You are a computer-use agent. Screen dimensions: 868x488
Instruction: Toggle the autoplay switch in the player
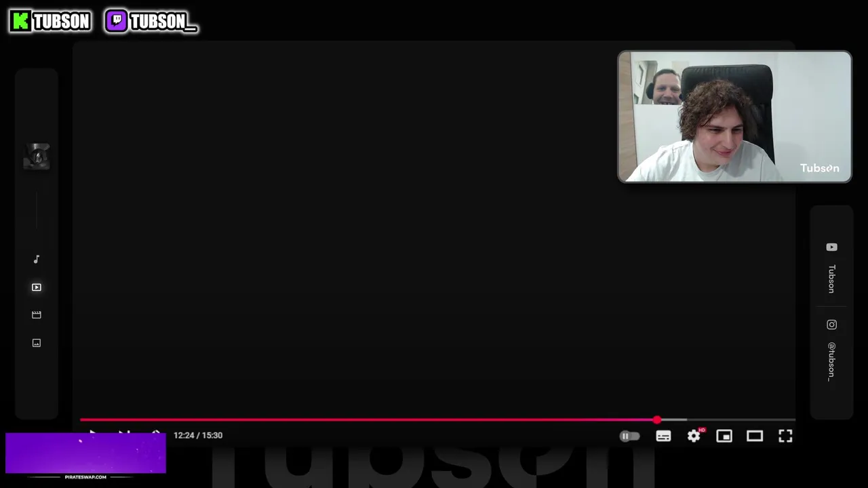point(629,436)
